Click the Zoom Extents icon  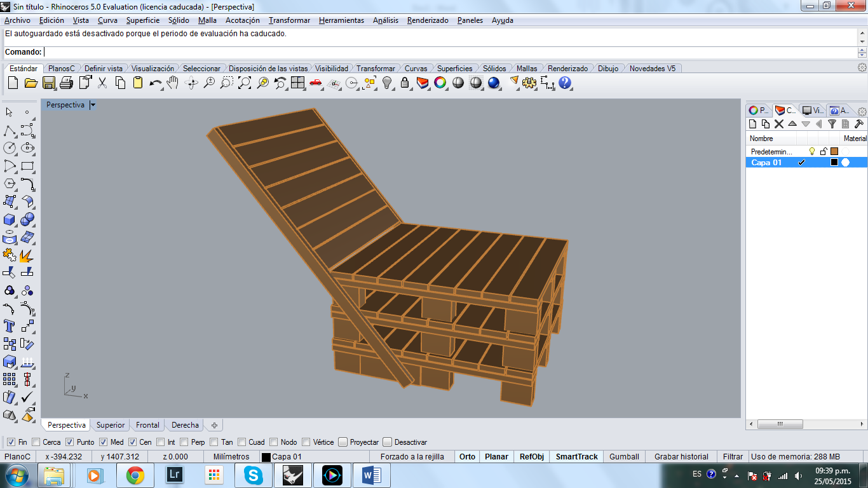click(x=245, y=83)
